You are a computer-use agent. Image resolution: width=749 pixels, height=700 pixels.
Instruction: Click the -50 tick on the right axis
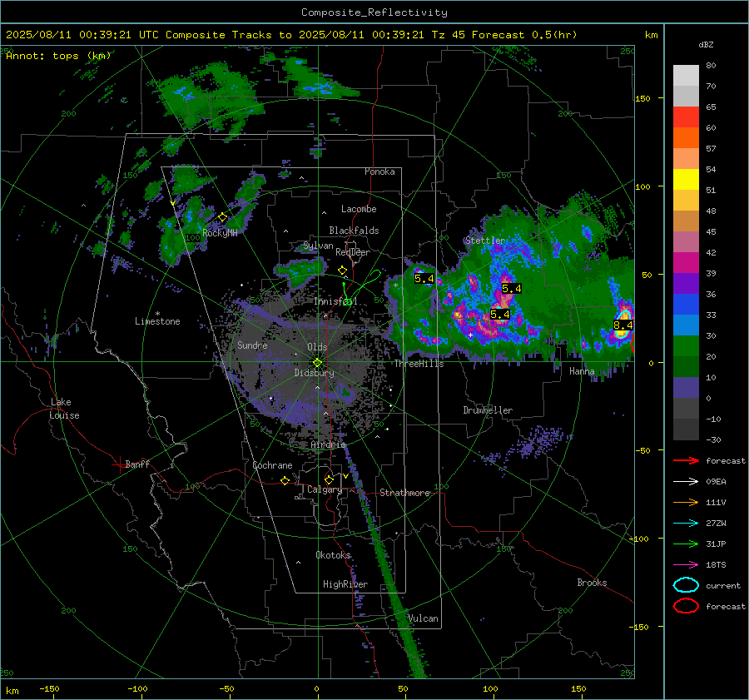[x=643, y=450]
